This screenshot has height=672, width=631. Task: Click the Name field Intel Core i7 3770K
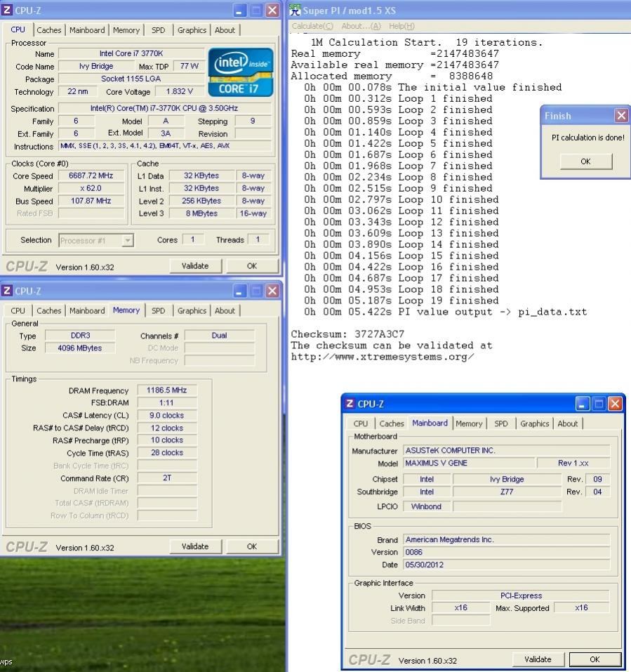click(131, 53)
